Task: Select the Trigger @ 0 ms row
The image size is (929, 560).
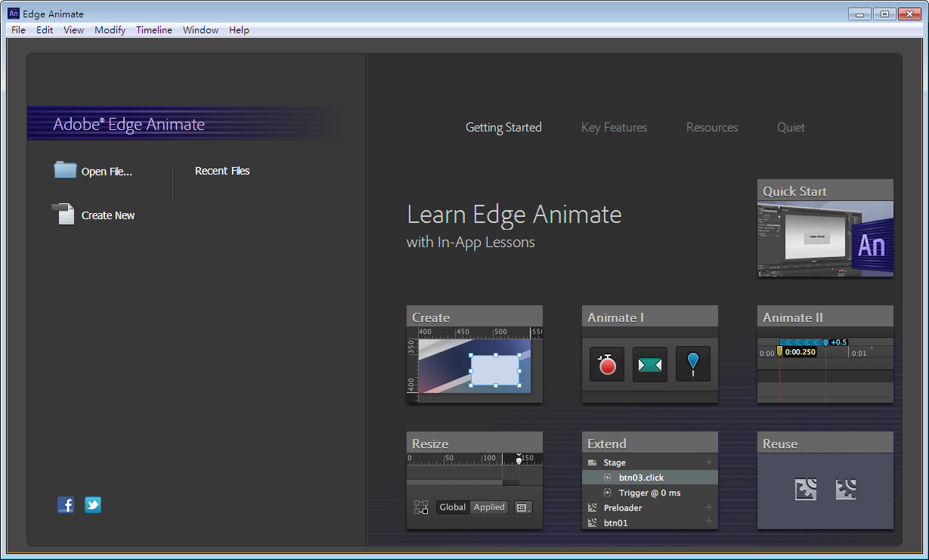Action: tap(650, 493)
